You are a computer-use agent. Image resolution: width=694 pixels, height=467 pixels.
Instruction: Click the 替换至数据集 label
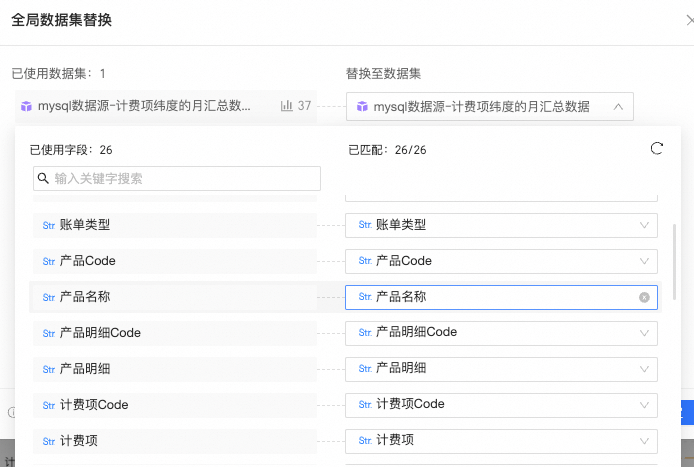[x=383, y=73]
